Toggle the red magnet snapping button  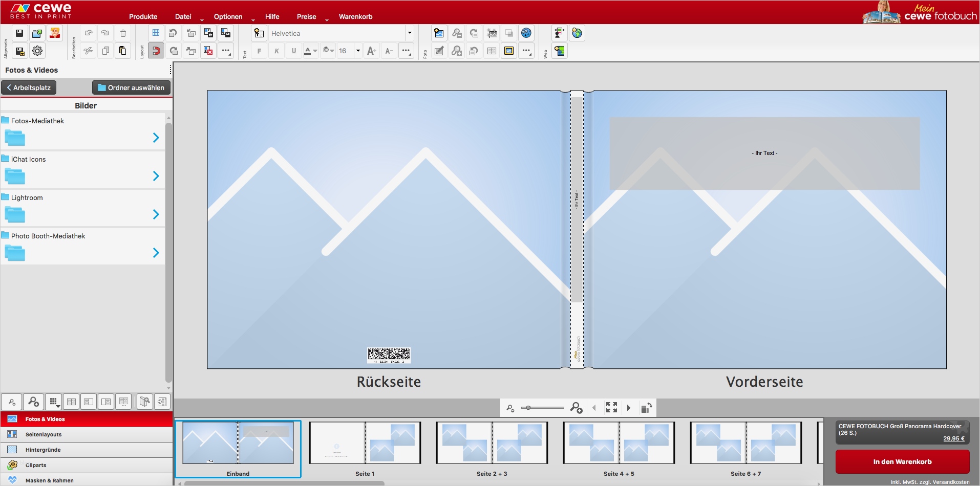point(156,51)
